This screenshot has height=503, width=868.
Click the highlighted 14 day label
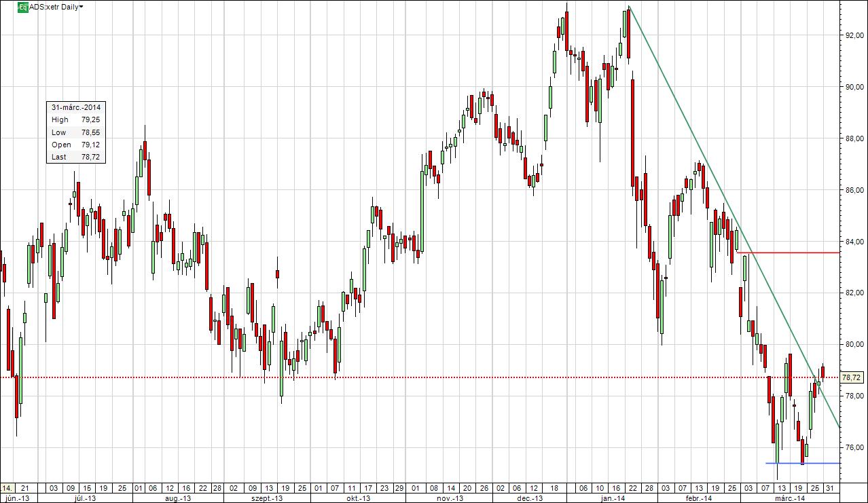(7, 488)
